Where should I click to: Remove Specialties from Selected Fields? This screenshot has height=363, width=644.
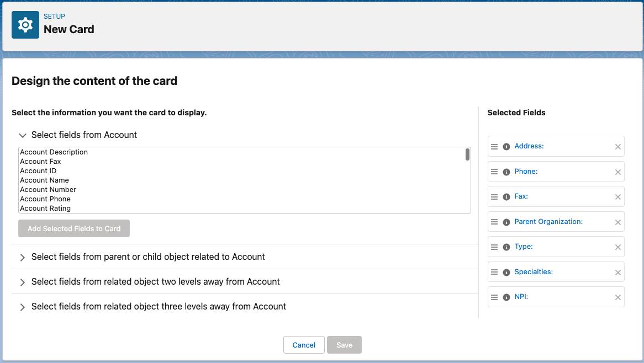617,272
